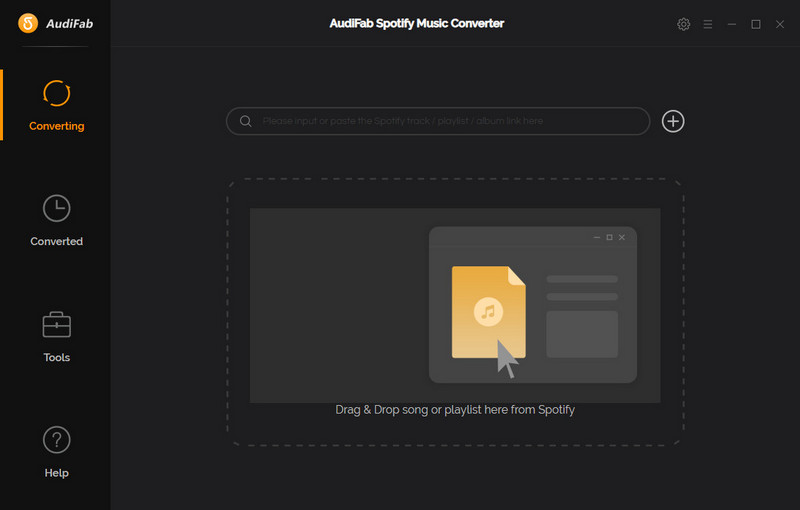Open the Converted history tab
This screenshot has height=510, width=800.
(x=56, y=220)
